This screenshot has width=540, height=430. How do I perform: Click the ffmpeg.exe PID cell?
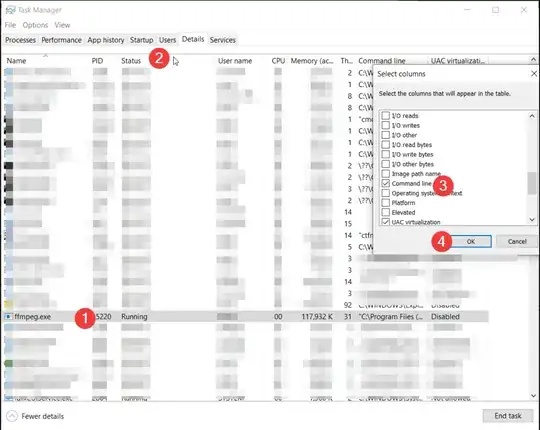(x=103, y=316)
